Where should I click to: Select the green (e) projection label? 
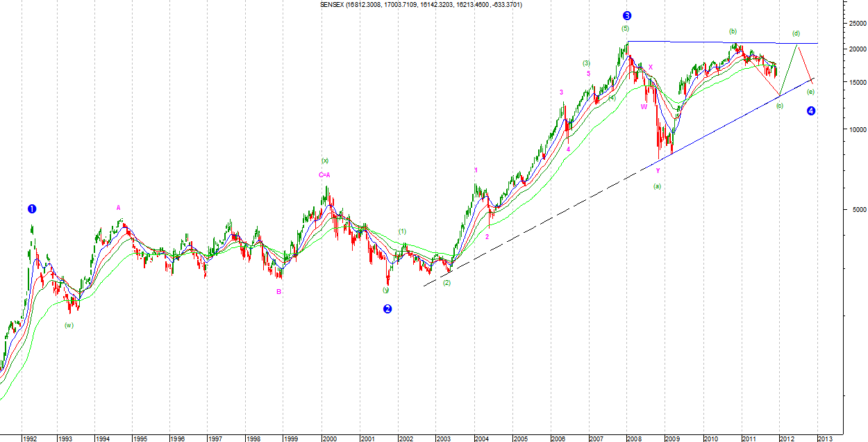[810, 92]
